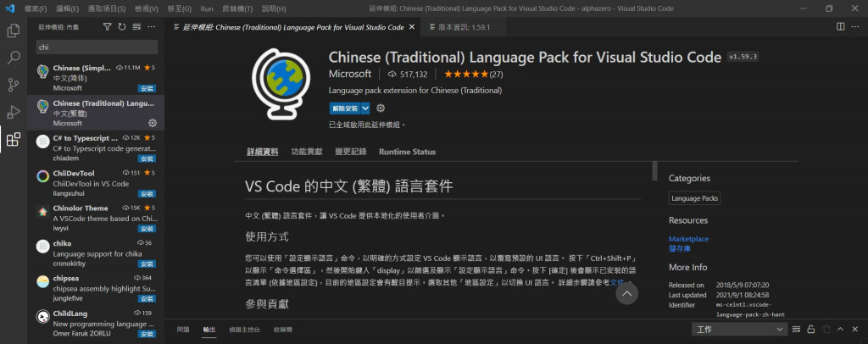Click the Language Packs category tag
This screenshot has height=344, width=868.
695,198
